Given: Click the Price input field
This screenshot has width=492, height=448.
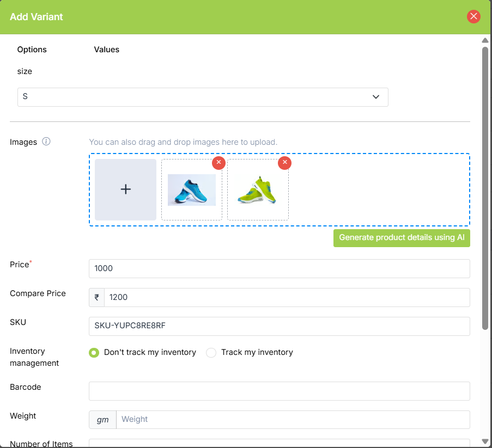Looking at the screenshot, I should point(279,268).
